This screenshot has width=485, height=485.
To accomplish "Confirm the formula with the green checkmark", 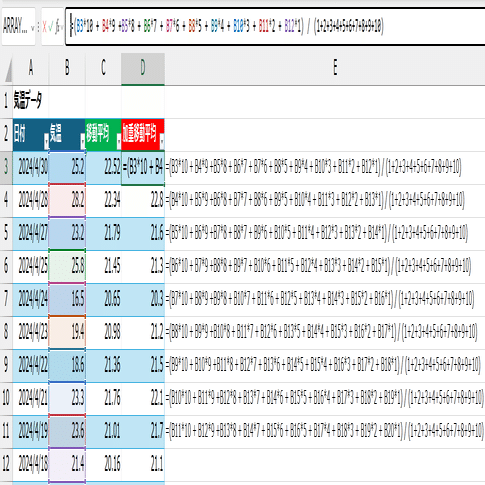I will (x=51, y=27).
